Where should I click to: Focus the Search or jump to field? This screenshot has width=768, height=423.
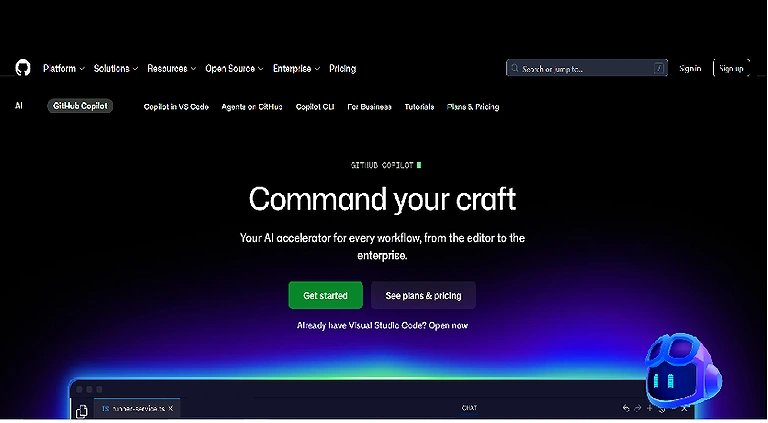click(x=587, y=68)
